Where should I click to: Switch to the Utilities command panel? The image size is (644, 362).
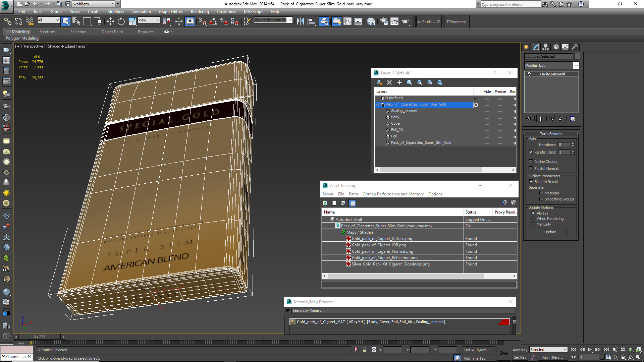click(x=575, y=47)
